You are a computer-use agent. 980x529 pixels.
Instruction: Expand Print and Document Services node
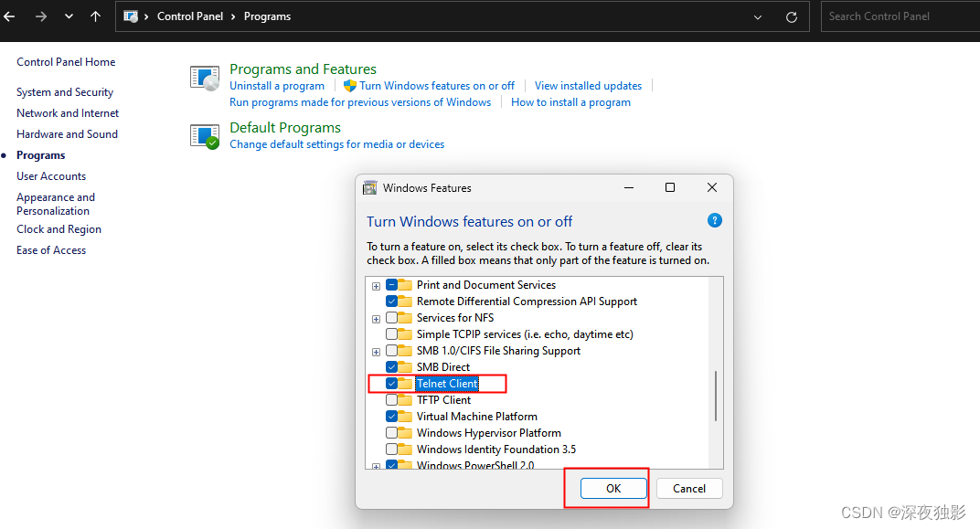coord(377,286)
